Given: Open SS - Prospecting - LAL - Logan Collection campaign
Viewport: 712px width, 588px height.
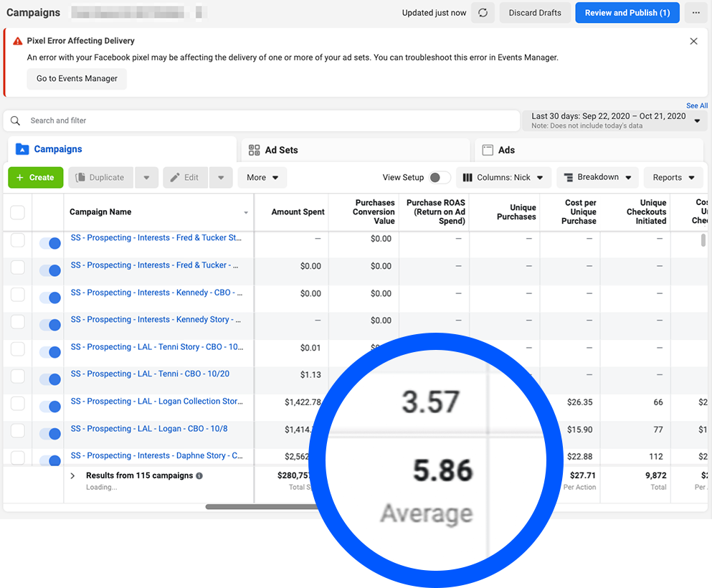Looking at the screenshot, I should tap(156, 402).
